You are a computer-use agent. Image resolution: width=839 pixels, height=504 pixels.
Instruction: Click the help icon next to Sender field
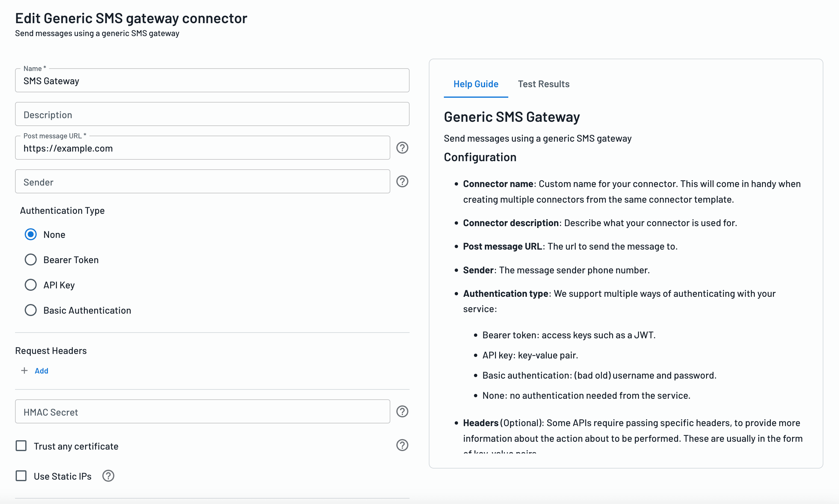click(402, 181)
